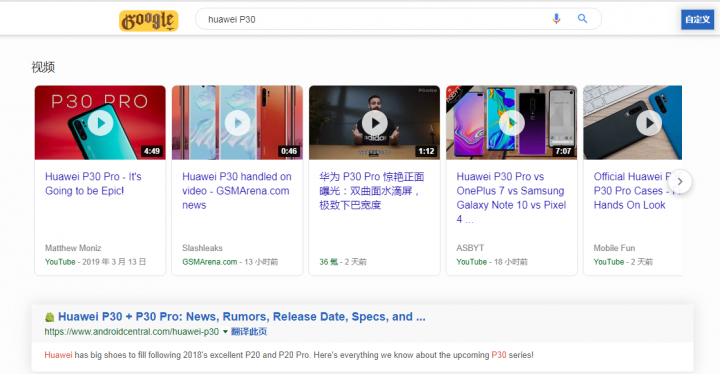Click 翻译此页 translate link
The width and height of the screenshot is (720, 374).
click(248, 332)
